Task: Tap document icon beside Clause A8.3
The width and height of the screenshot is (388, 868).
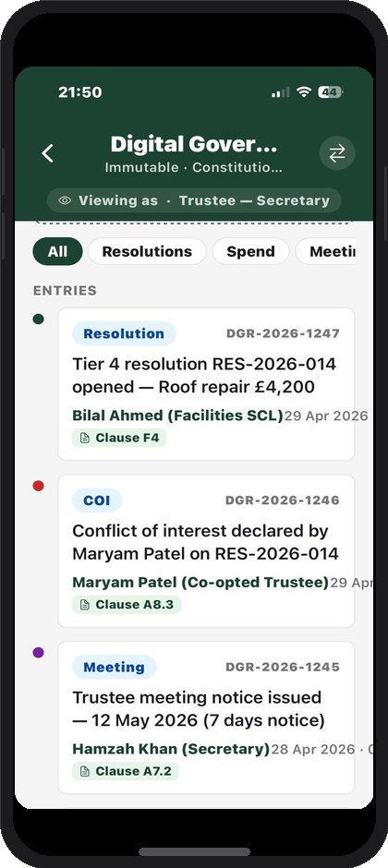Action: [x=85, y=605]
